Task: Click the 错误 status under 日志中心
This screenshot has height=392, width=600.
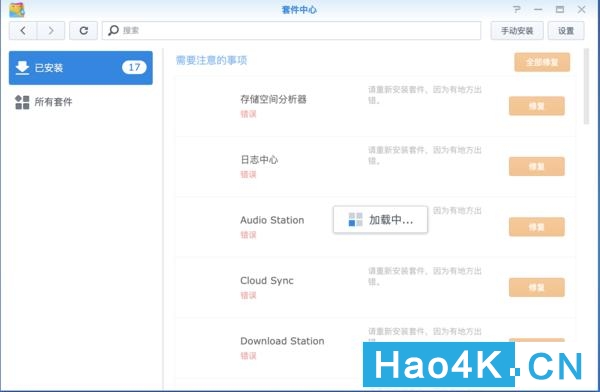Action: pos(248,175)
